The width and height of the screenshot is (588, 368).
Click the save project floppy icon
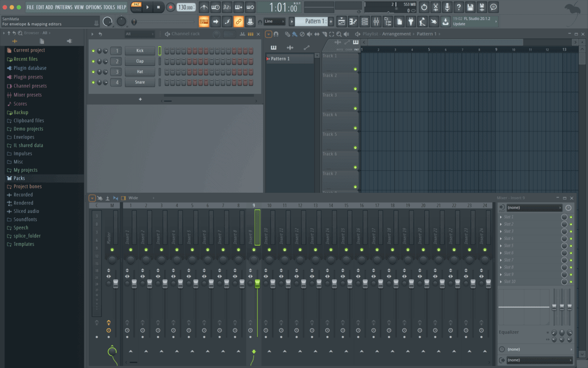tap(470, 7)
